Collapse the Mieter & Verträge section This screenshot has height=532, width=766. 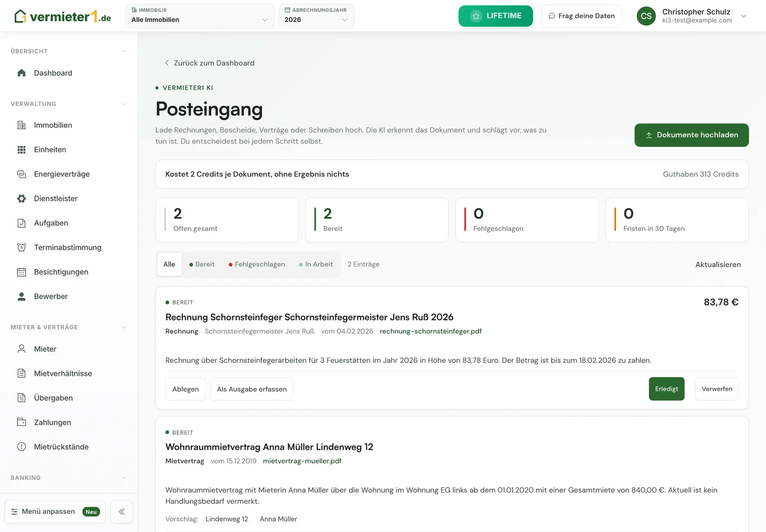pos(124,327)
